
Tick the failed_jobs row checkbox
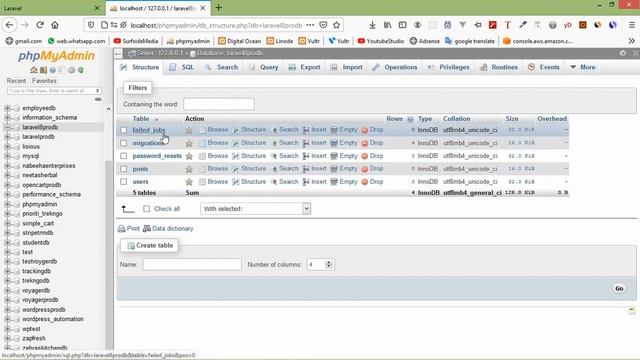[x=124, y=130]
